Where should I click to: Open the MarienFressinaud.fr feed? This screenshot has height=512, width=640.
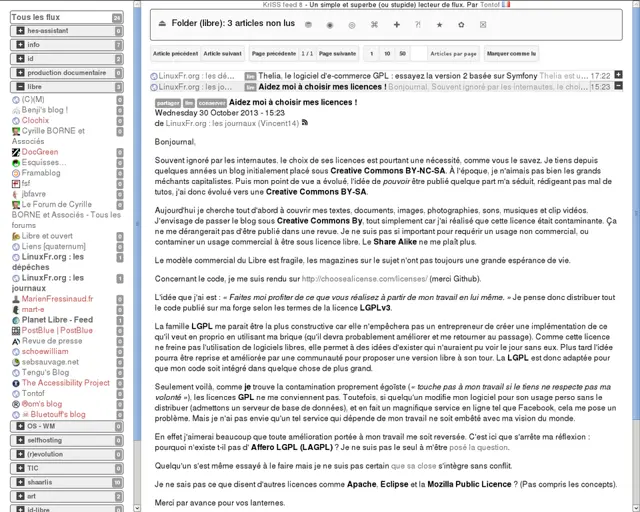57,299
